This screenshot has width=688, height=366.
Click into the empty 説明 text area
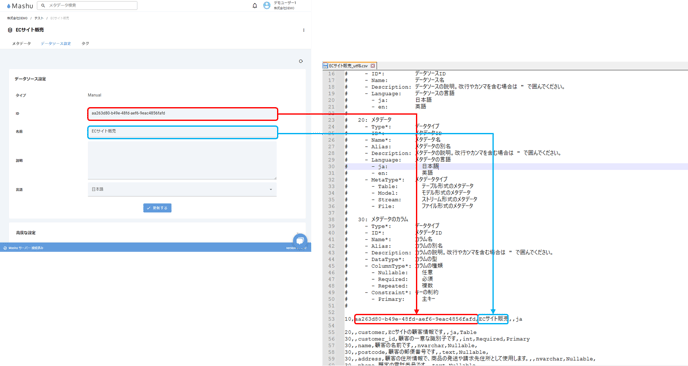pyautogui.click(x=182, y=160)
